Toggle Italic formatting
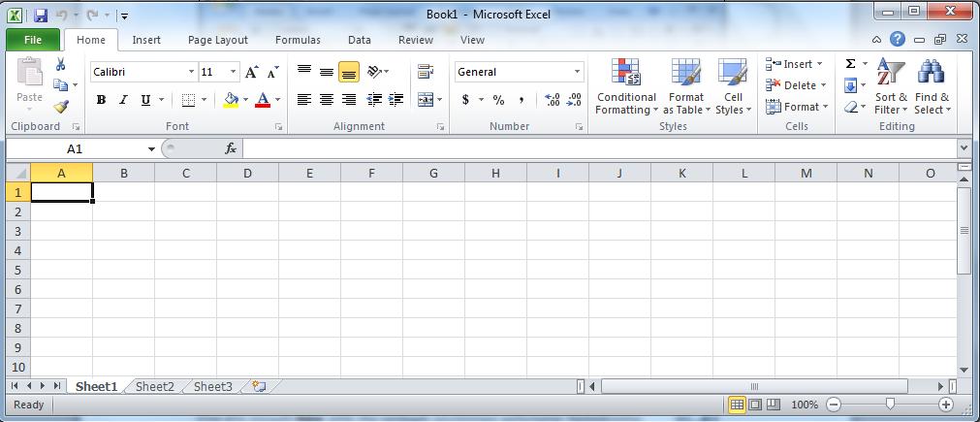This screenshot has height=422, width=980. (x=123, y=99)
